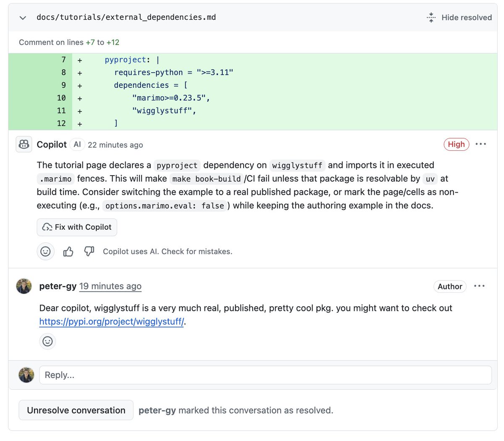
Task: Click the Hide resolved icon
Action: [x=431, y=18]
